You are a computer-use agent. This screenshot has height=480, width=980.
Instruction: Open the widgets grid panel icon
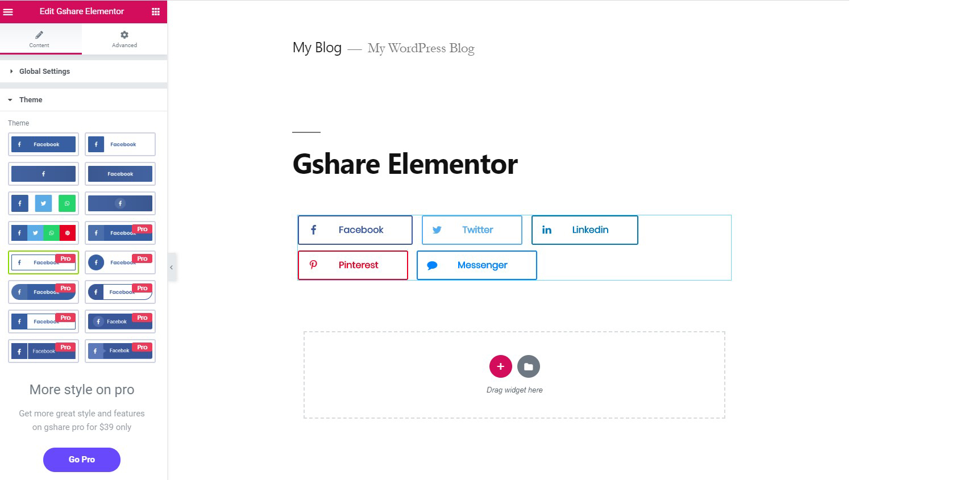(x=156, y=11)
